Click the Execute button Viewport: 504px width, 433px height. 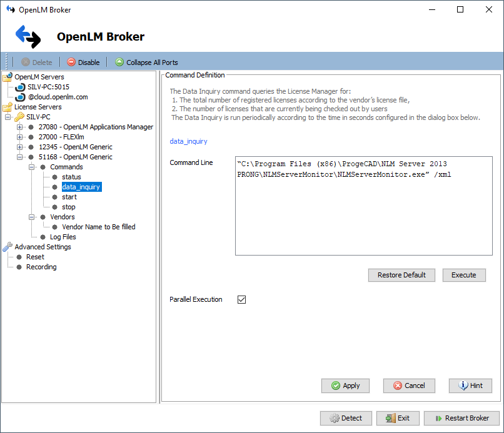pyautogui.click(x=464, y=275)
